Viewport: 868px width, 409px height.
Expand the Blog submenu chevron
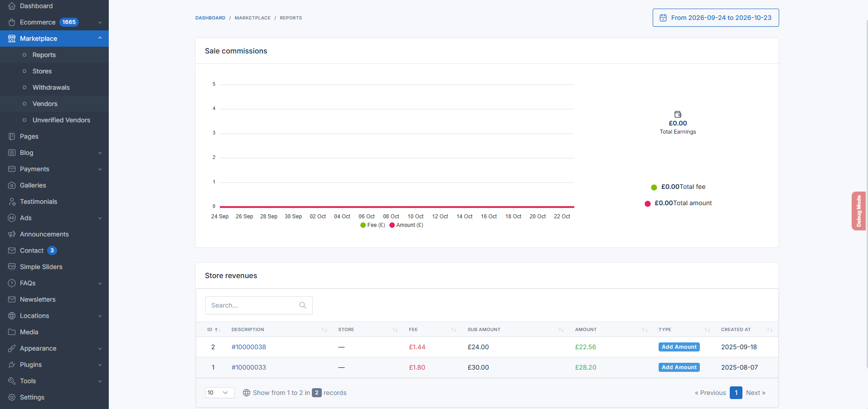[100, 153]
